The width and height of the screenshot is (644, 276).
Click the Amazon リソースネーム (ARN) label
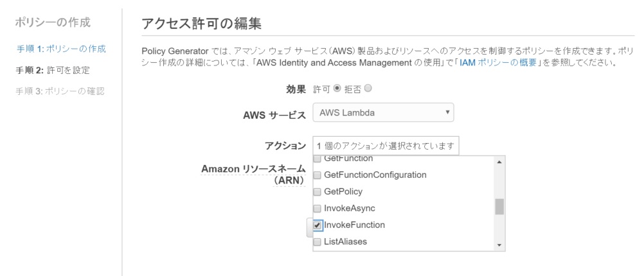[253, 175]
